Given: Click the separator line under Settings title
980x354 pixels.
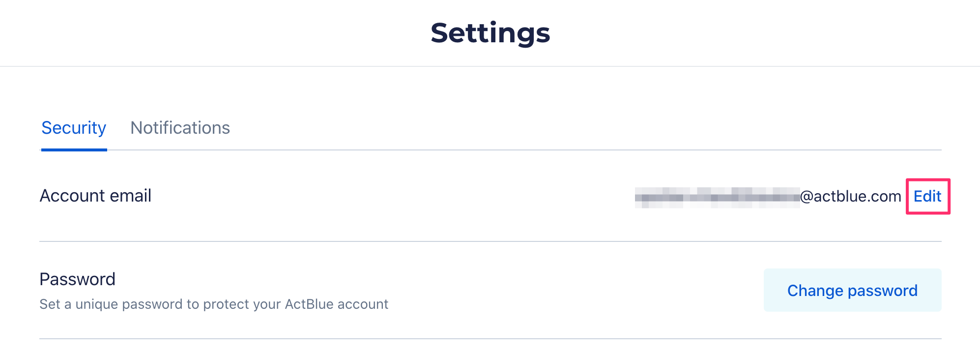Looking at the screenshot, I should [490, 66].
